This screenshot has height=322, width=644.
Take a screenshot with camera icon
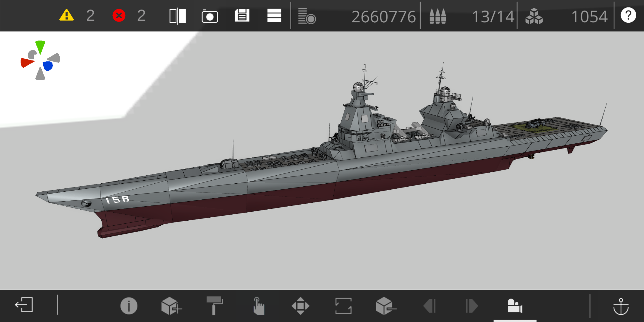click(210, 16)
